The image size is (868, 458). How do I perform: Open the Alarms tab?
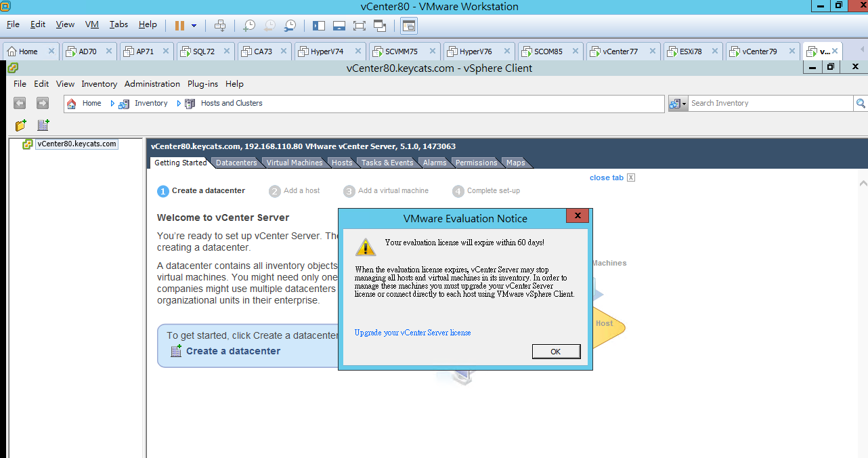[435, 163]
